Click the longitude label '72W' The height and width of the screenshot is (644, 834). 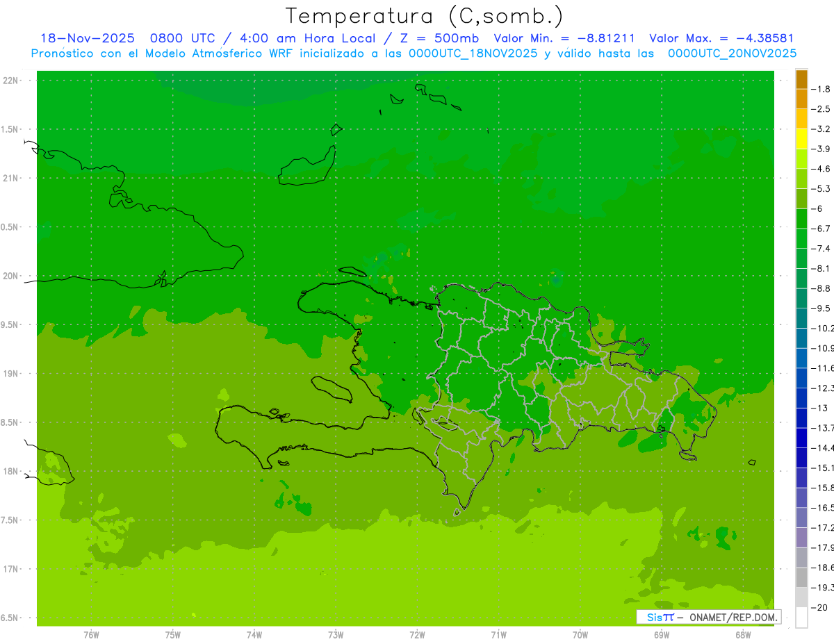click(x=417, y=635)
